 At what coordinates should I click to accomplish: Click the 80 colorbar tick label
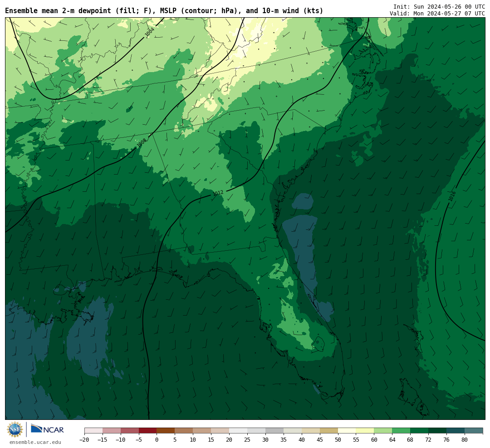(x=465, y=440)
